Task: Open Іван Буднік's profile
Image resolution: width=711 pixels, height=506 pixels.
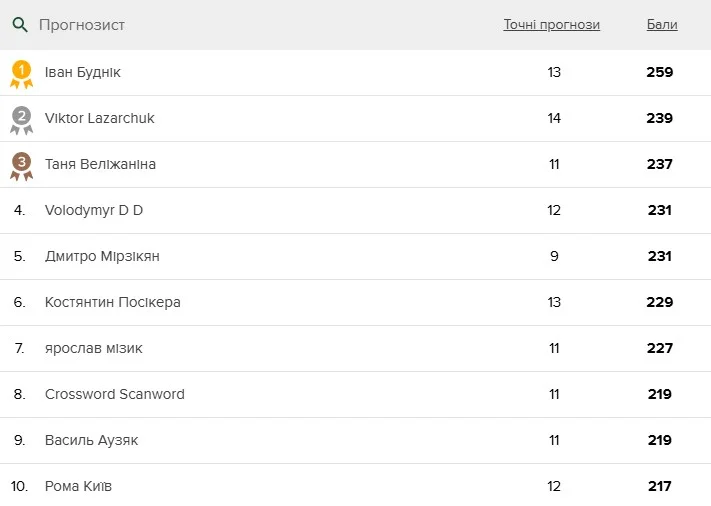Action: pyautogui.click(x=83, y=72)
